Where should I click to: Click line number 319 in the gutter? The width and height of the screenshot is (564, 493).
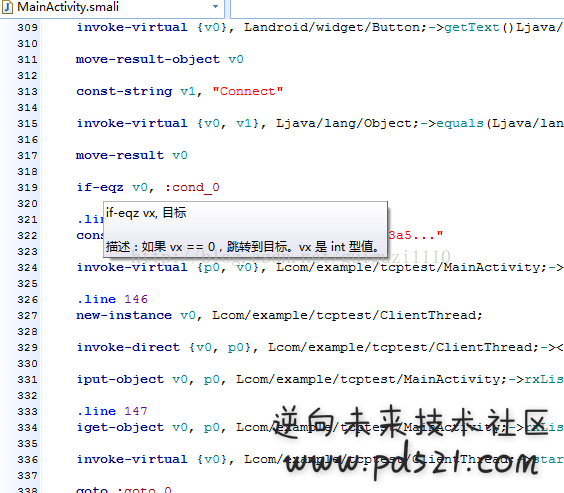click(27, 188)
